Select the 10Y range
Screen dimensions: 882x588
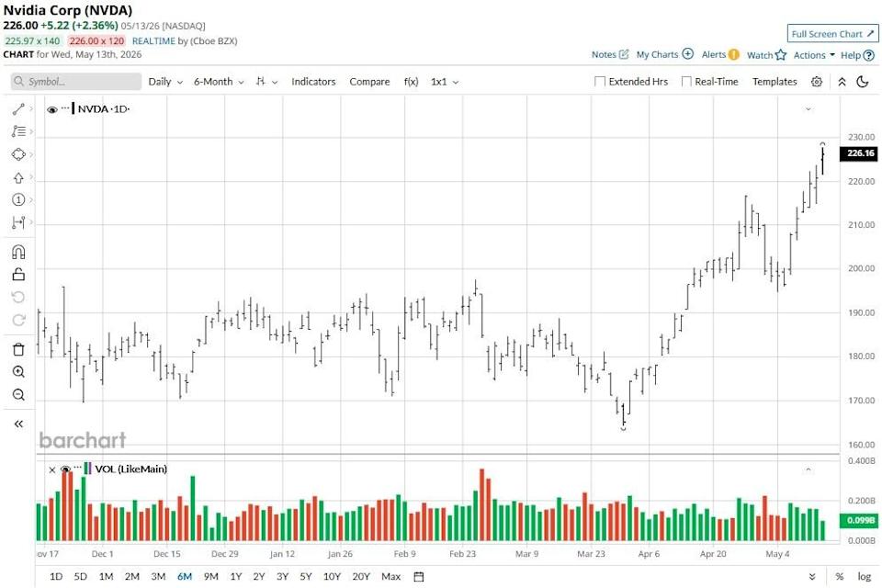(332, 577)
